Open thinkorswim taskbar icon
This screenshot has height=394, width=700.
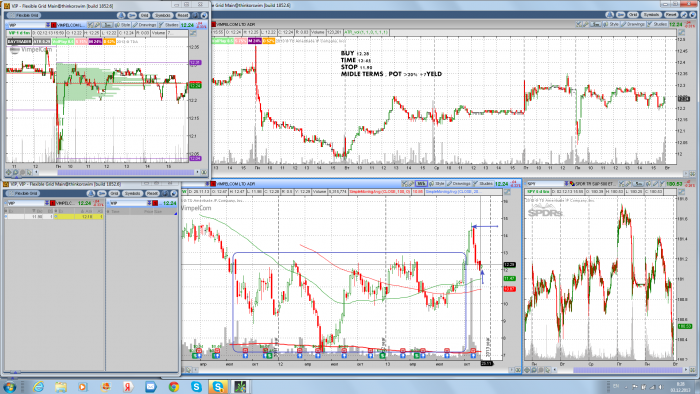pyautogui.click(x=241, y=386)
